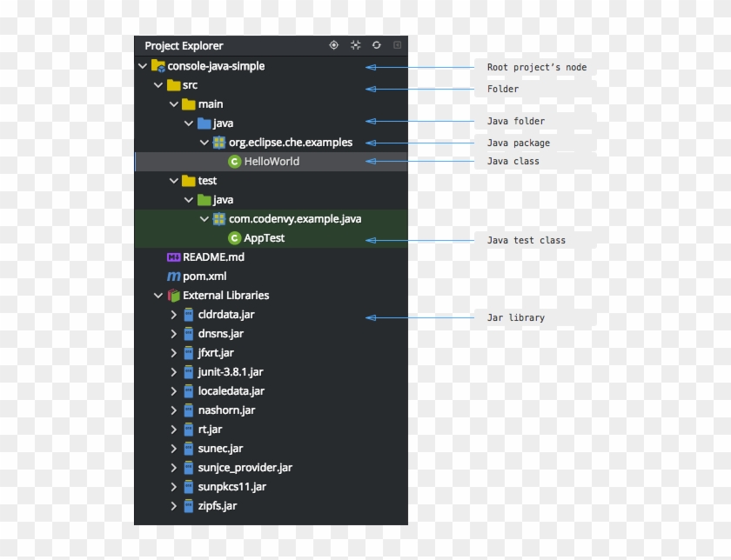This screenshot has height=560, width=731.
Task: Expand the sunec.jar node
Action: [x=173, y=449]
